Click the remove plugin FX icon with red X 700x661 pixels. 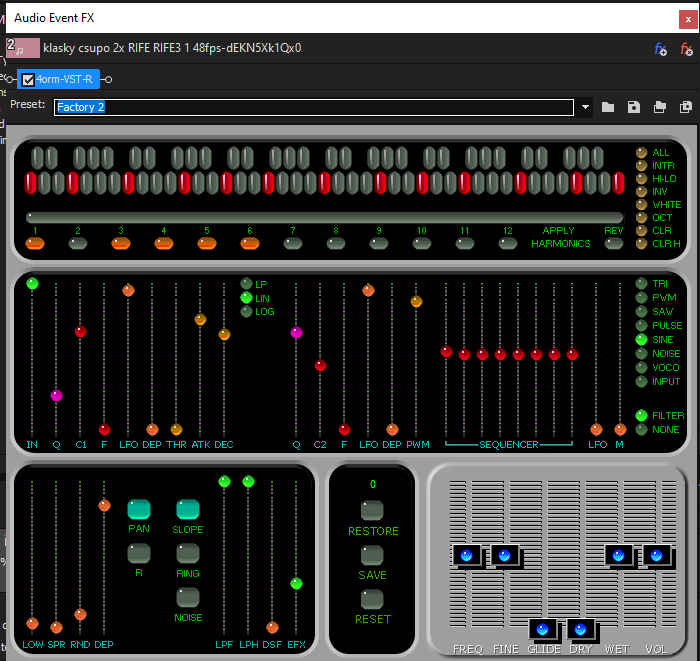point(686,48)
